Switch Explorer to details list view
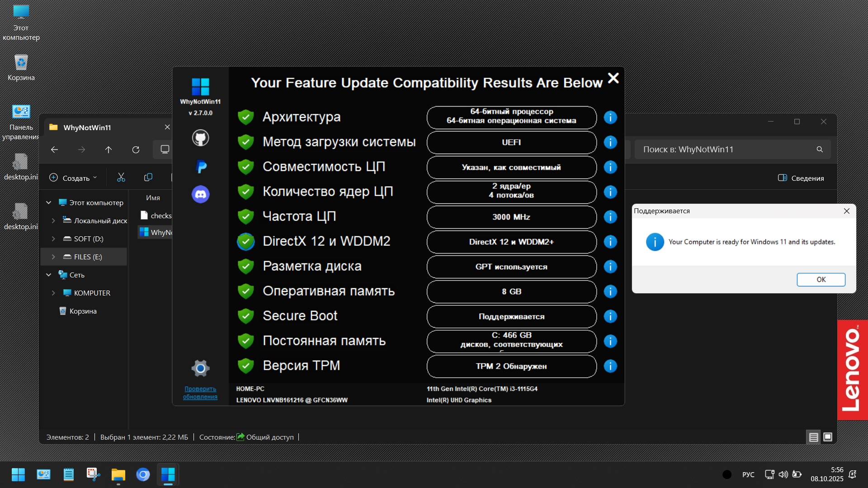 [813, 437]
